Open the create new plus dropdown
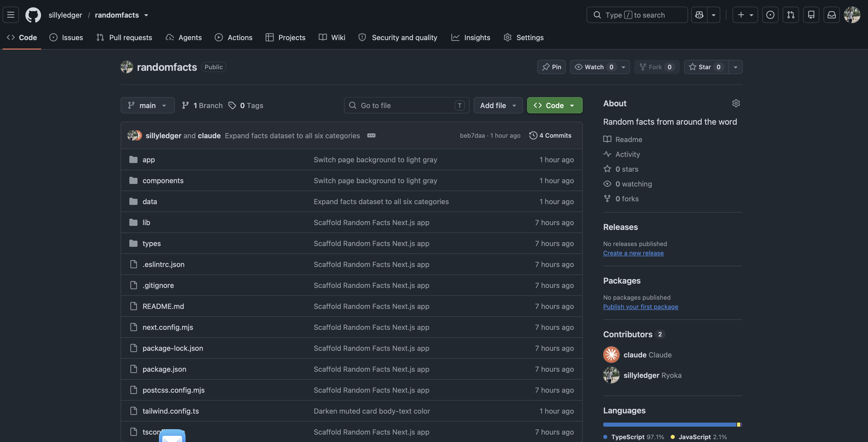Screen dimensions: 868x442 click(x=745, y=15)
